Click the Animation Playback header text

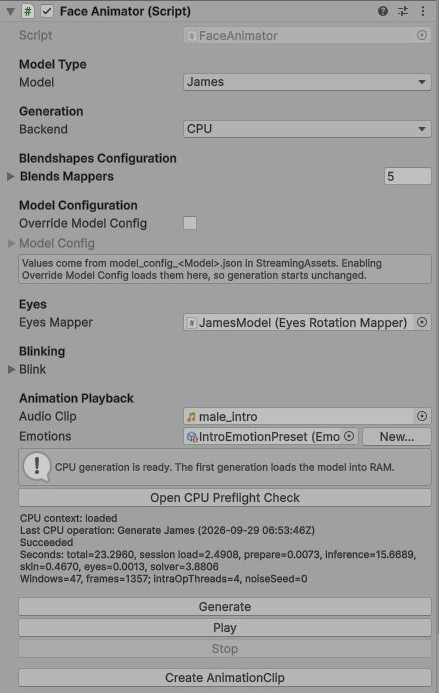pos(76,398)
